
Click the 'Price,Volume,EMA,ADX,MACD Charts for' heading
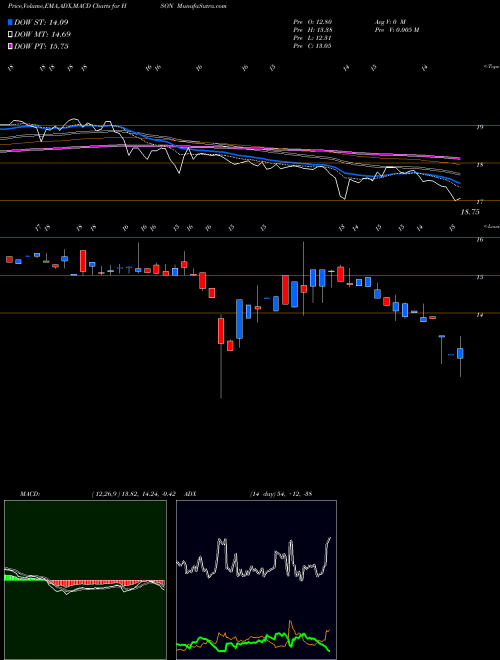(64, 6)
